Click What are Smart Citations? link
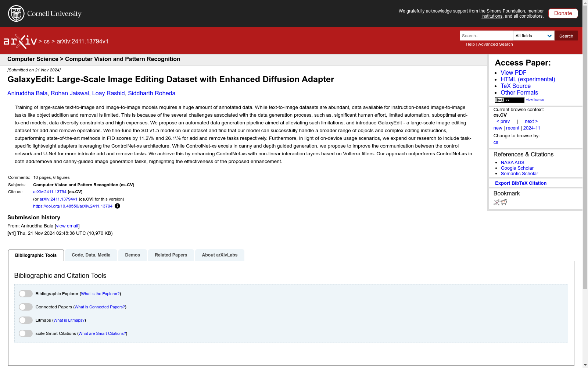 click(x=102, y=333)
